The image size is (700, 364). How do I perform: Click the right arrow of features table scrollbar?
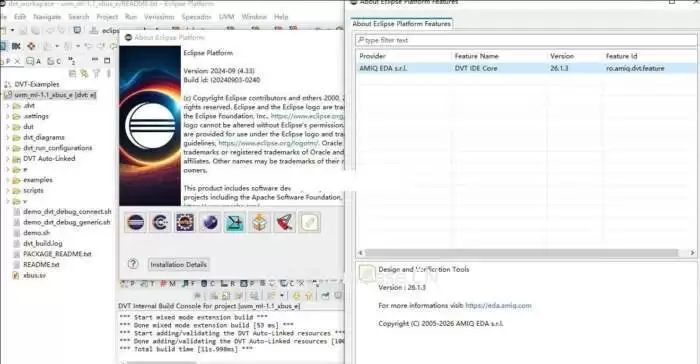click(x=692, y=253)
